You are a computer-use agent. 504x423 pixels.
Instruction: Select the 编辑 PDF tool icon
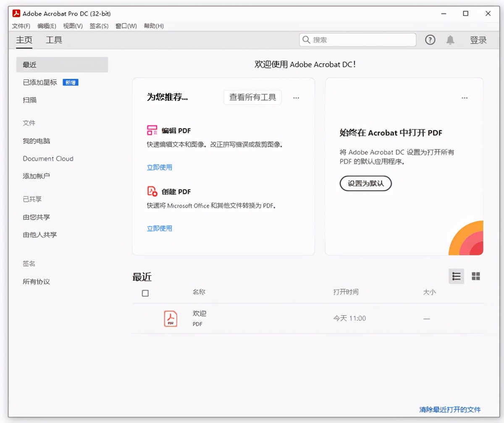tap(152, 130)
